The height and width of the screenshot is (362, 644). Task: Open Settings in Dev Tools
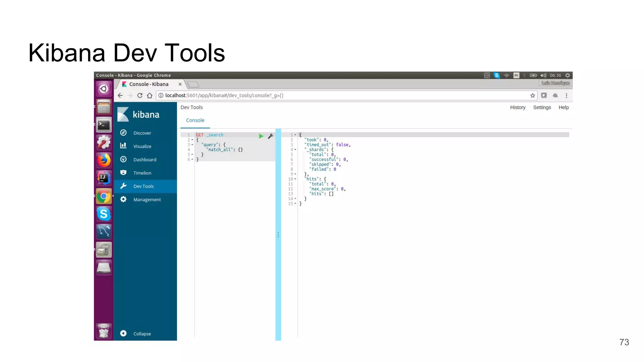coord(542,107)
